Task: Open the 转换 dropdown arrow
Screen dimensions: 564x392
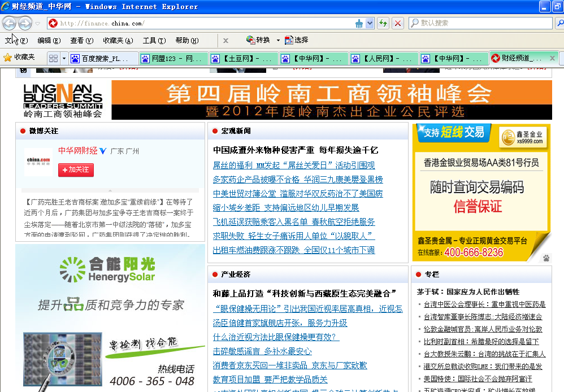Action: click(x=278, y=41)
